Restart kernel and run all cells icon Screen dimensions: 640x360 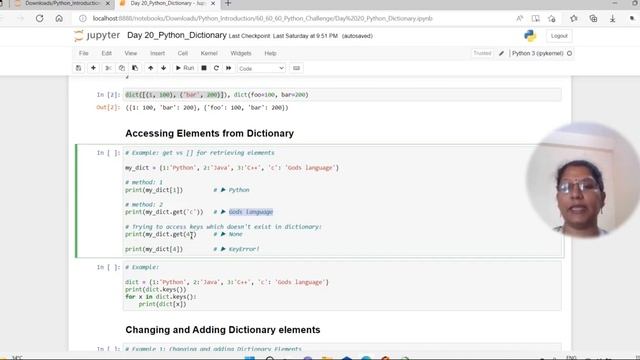pos(229,68)
